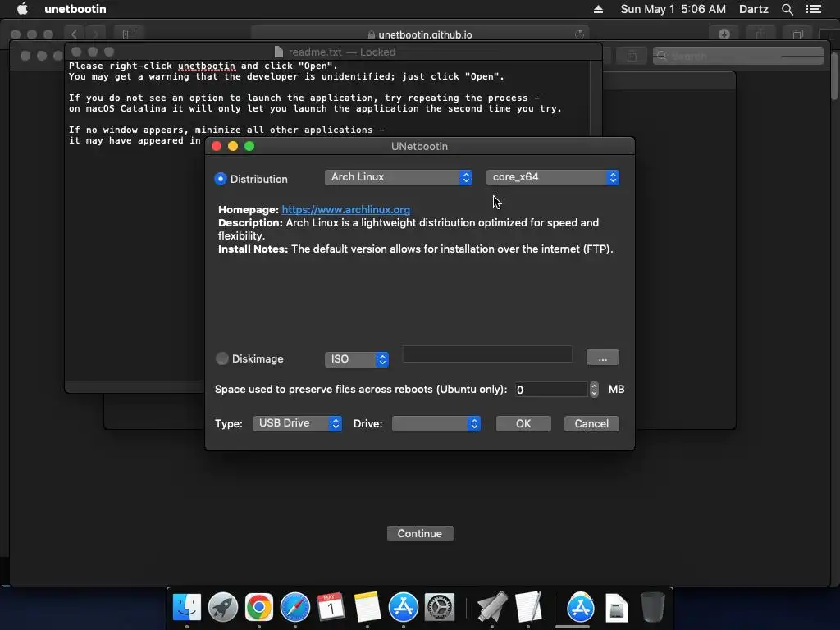This screenshot has width=840, height=630.
Task: Select the Distribution radio button
Action: 220,179
